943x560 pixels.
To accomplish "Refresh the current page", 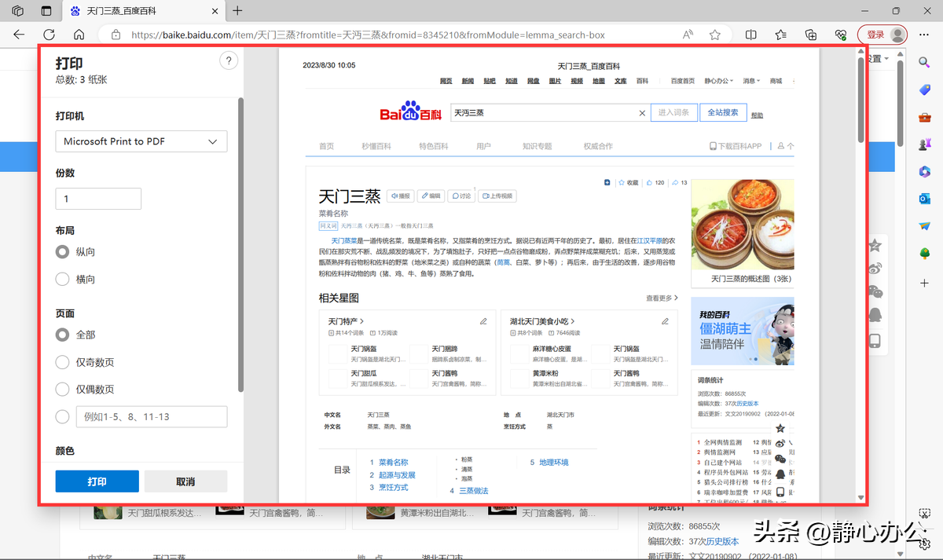I will pos(49,35).
